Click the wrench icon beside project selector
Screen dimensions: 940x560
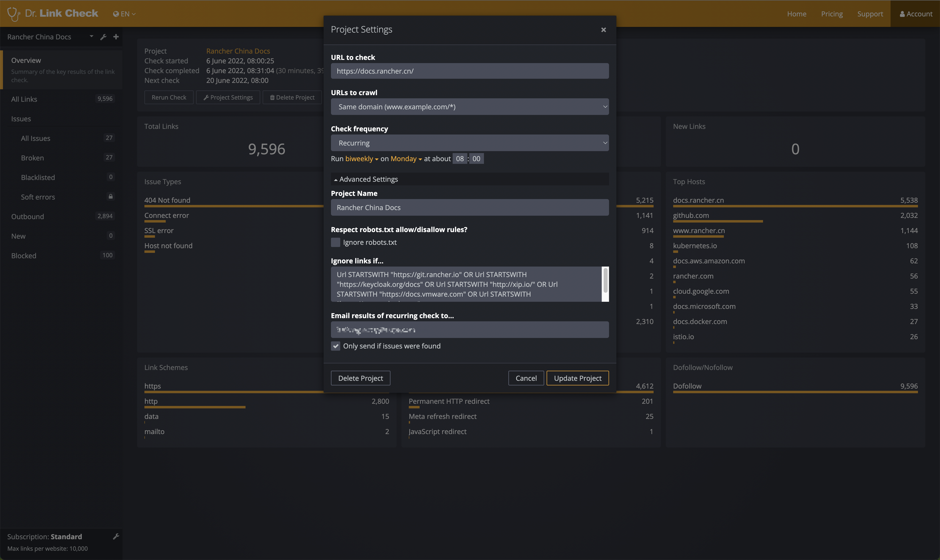103,37
